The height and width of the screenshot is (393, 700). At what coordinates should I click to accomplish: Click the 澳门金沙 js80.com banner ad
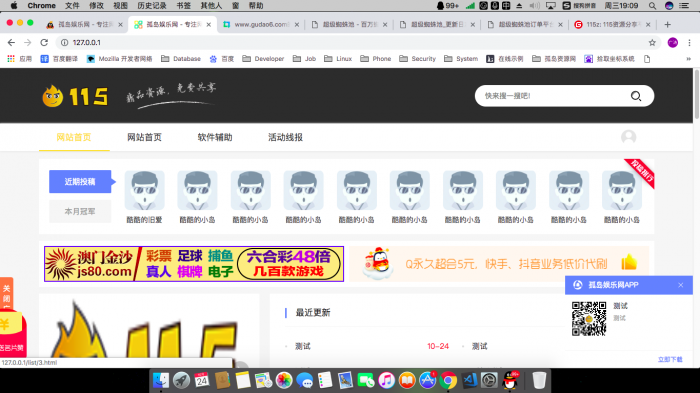(194, 263)
